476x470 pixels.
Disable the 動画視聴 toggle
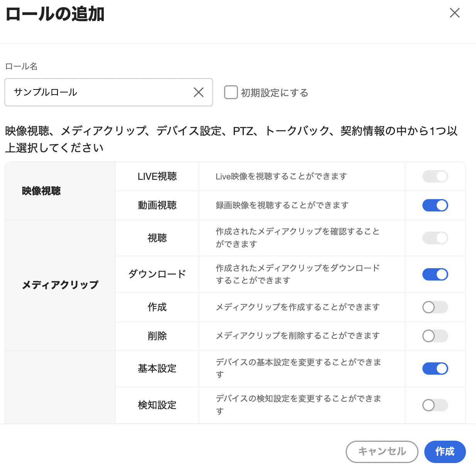click(x=435, y=205)
